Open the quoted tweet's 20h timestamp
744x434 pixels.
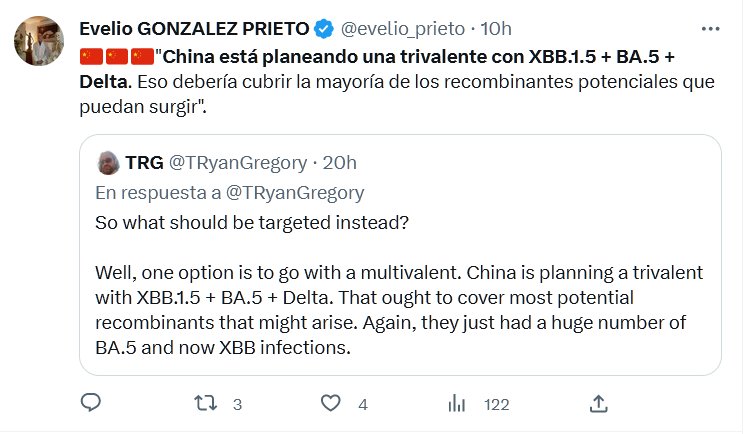(x=340, y=162)
